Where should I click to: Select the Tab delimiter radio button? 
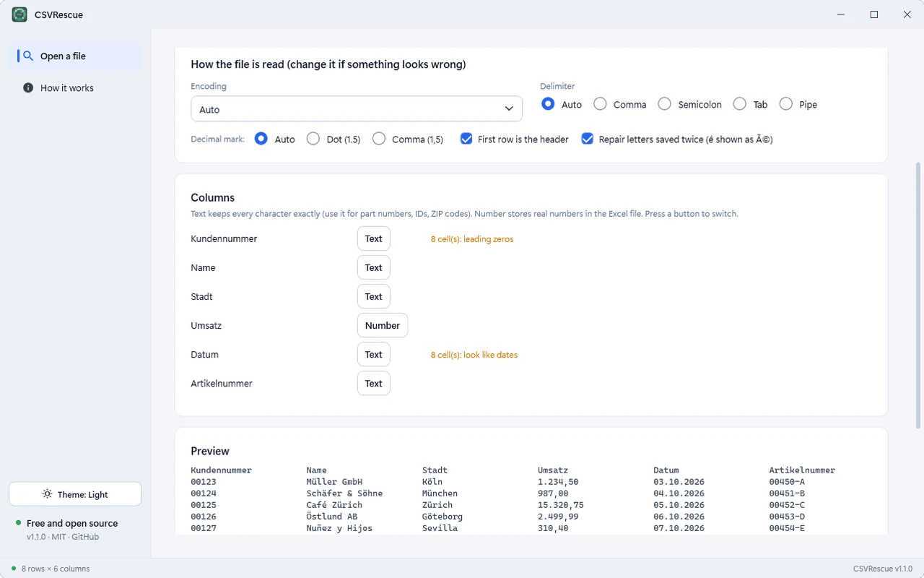[739, 104]
